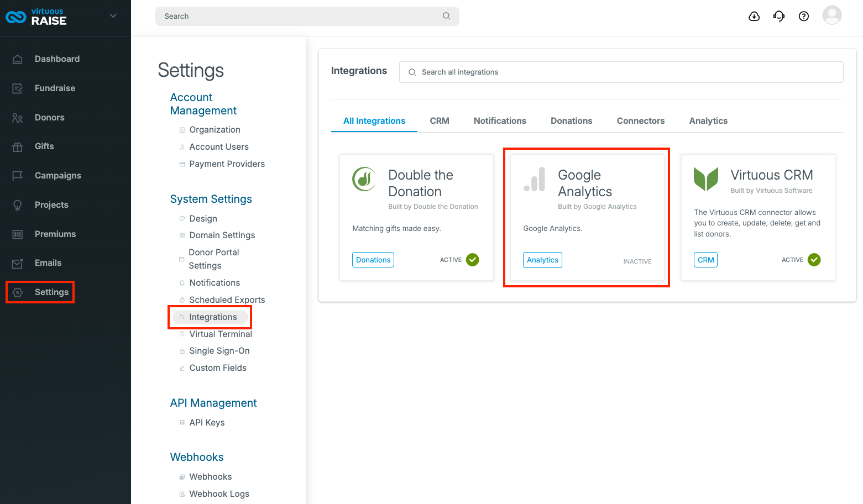Viewport: 863px width, 504px height.
Task: Select the All Integrations tab
Action: (374, 121)
